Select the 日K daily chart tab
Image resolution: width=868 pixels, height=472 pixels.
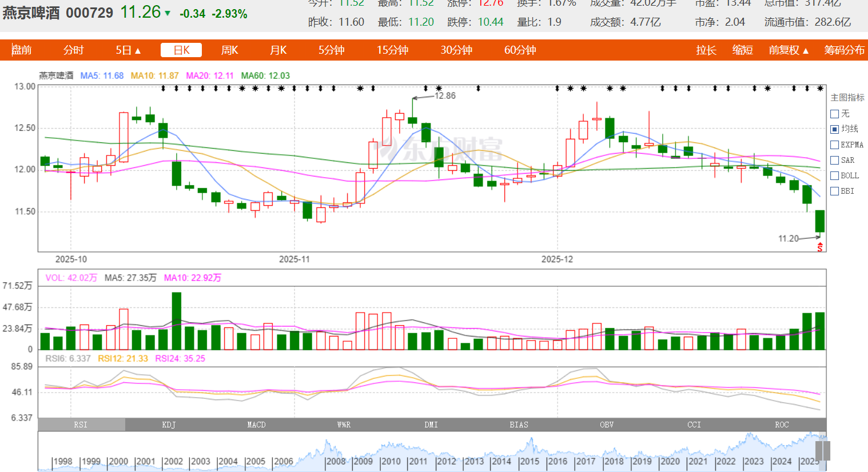click(181, 50)
